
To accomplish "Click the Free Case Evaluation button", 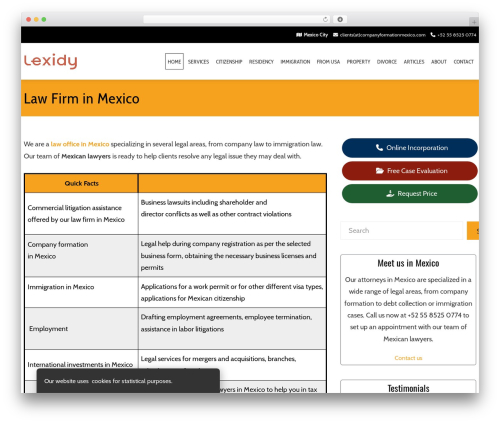I will 410,171.
